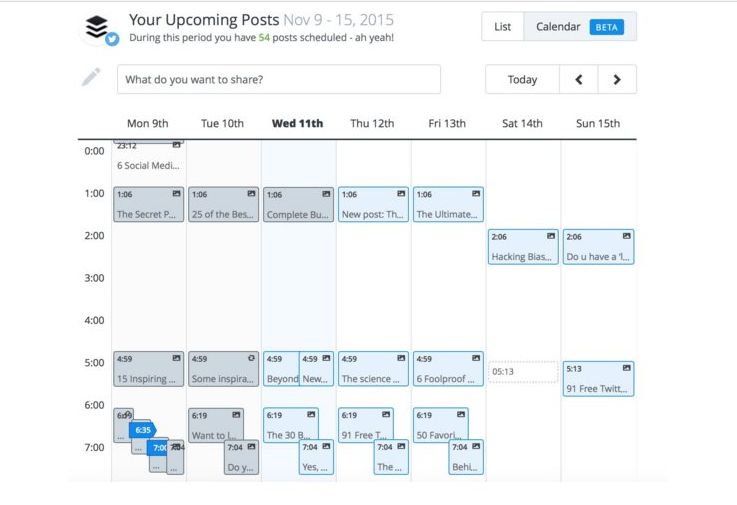Screen dimensions: 737x505
Task: Open the 'Complete Bu...' post on Wednesday
Action: pyautogui.click(x=298, y=205)
